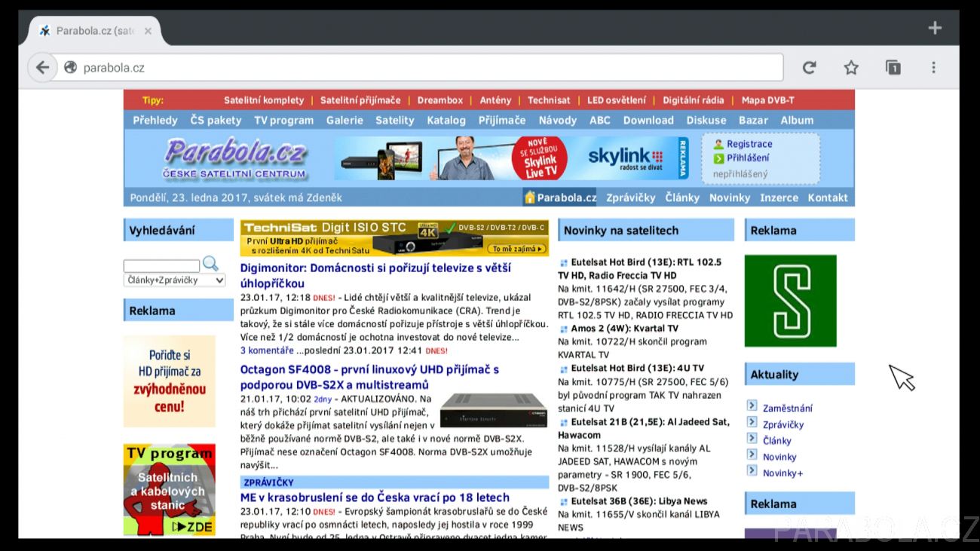Click the icon beside Eutelsat 36B Libya News

pos(563,502)
